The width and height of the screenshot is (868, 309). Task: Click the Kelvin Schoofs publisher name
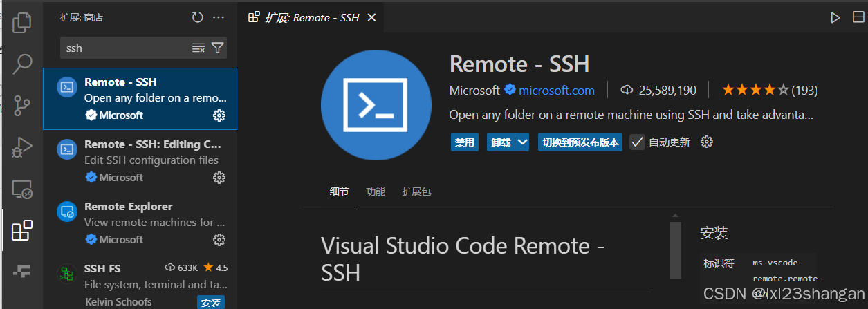(x=118, y=302)
